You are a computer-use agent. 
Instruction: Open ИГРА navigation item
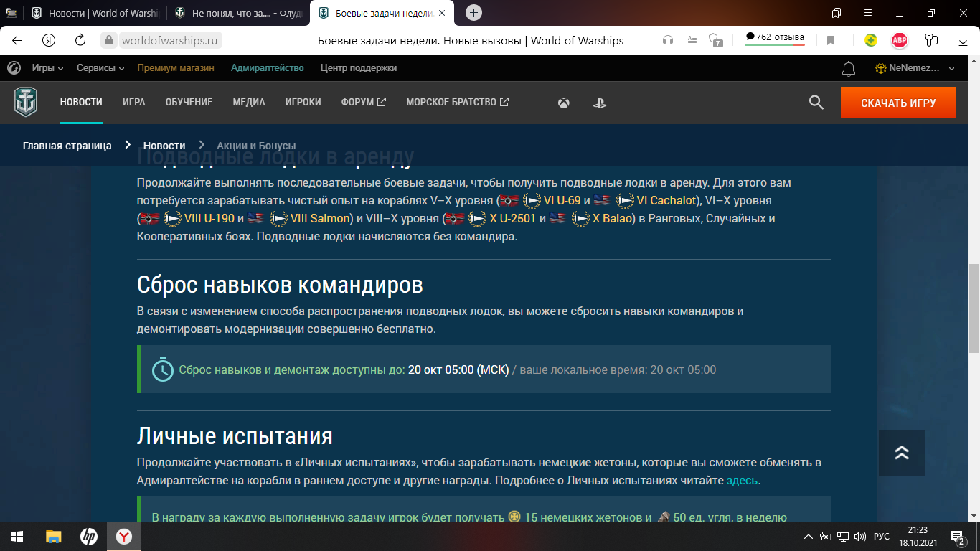click(133, 103)
